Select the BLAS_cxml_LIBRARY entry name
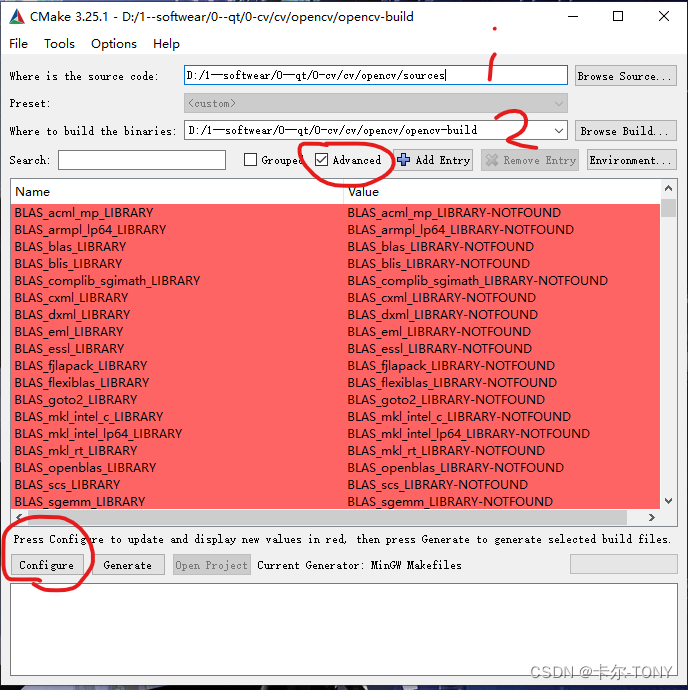Screen dimensions: 688x690 (x=71, y=298)
